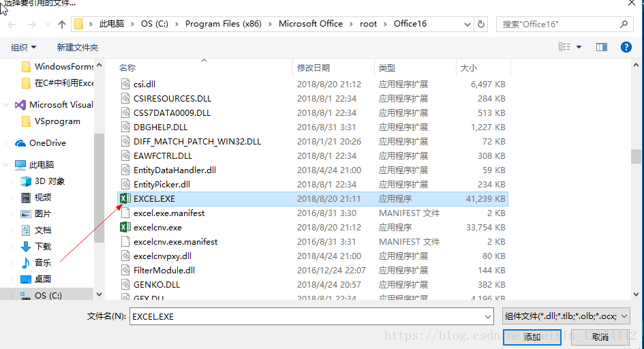
Task: Sort by 大小 column header
Action: pos(483,67)
